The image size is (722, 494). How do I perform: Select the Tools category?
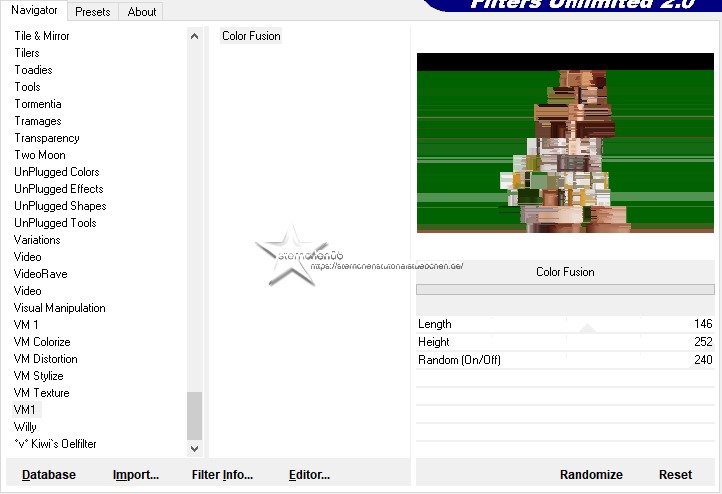point(27,87)
